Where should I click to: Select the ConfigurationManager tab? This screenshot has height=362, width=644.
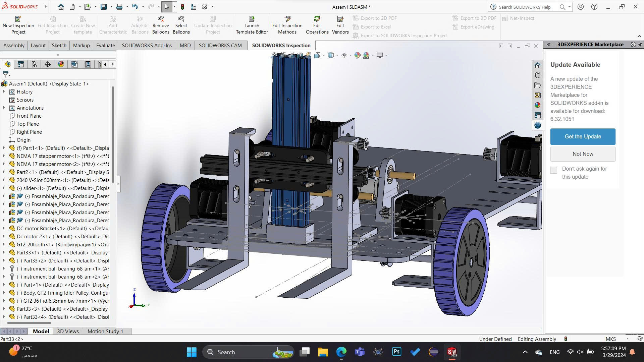click(x=34, y=64)
